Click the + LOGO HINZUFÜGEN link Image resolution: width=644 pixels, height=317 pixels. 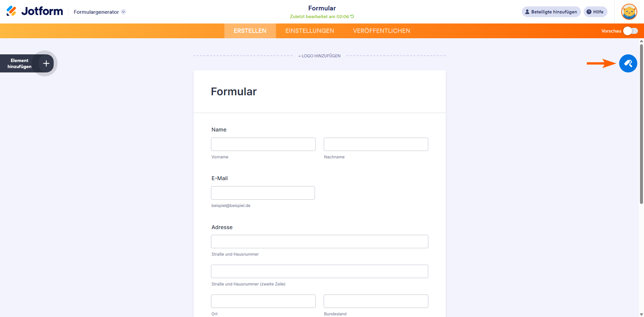pos(319,56)
